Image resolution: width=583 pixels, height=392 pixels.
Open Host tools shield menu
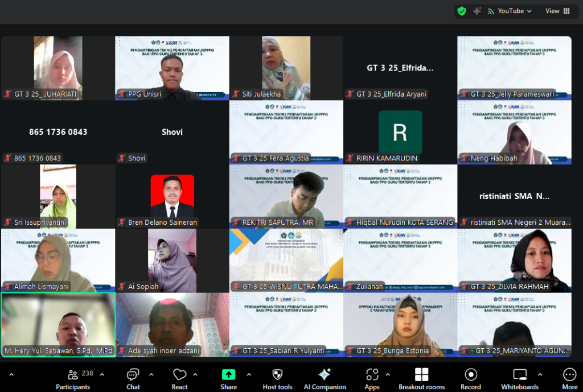(x=277, y=378)
